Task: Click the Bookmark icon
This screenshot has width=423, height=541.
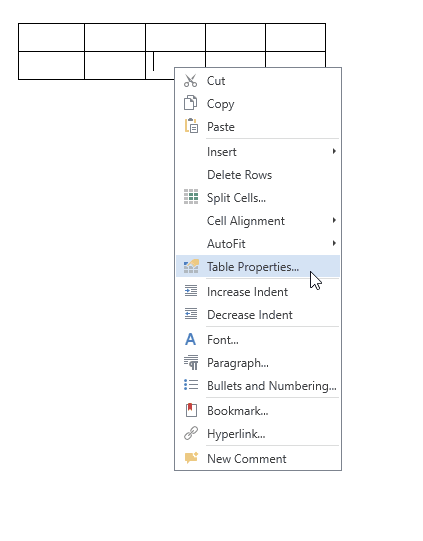Action: click(x=191, y=410)
